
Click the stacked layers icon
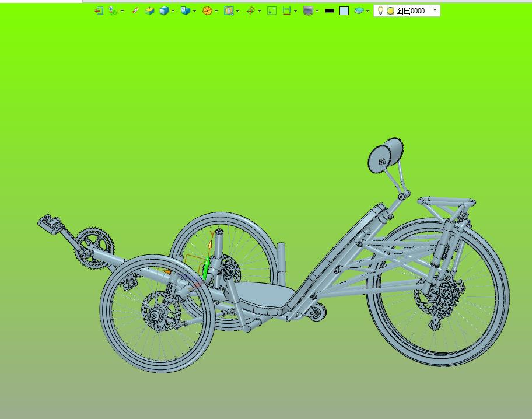pos(359,11)
